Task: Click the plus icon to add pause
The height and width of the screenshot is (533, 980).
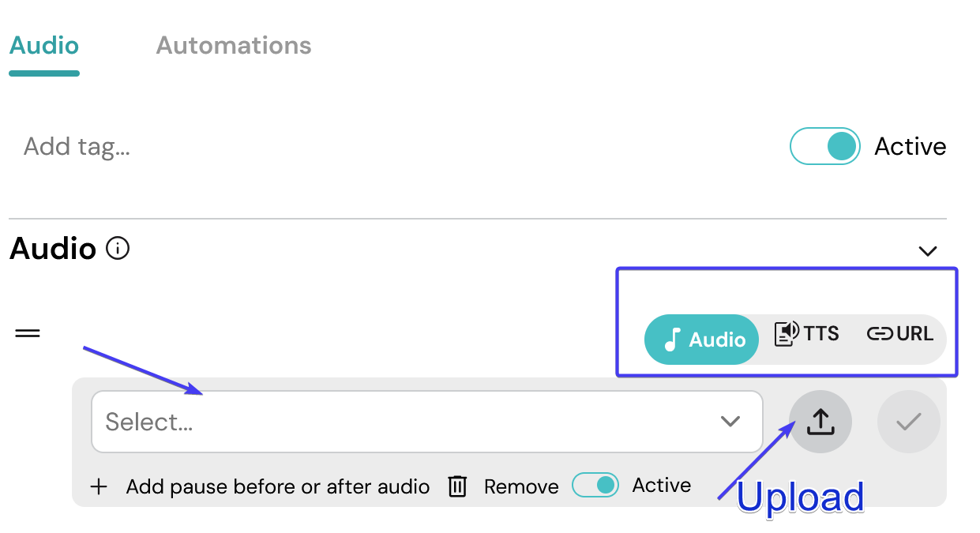Action: click(99, 486)
